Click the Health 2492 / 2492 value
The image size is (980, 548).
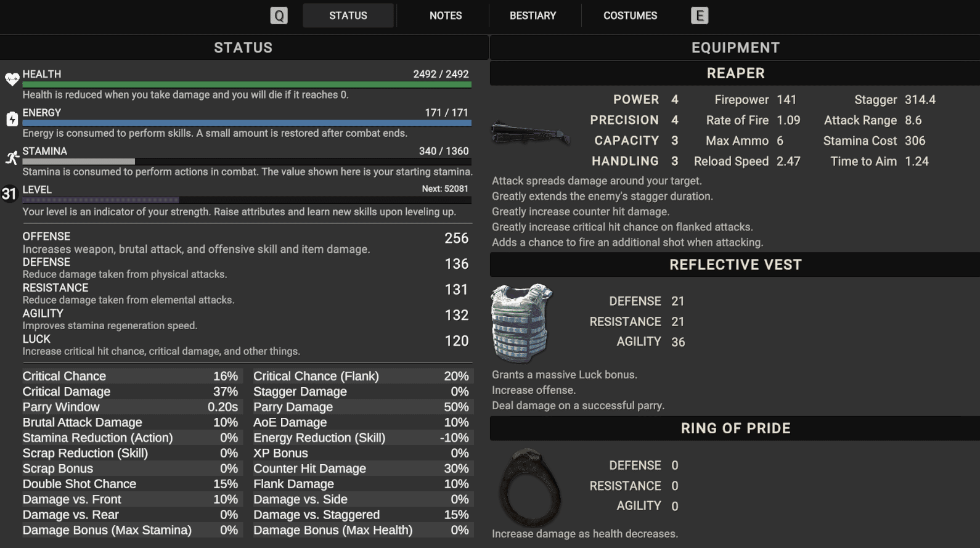coord(441,74)
